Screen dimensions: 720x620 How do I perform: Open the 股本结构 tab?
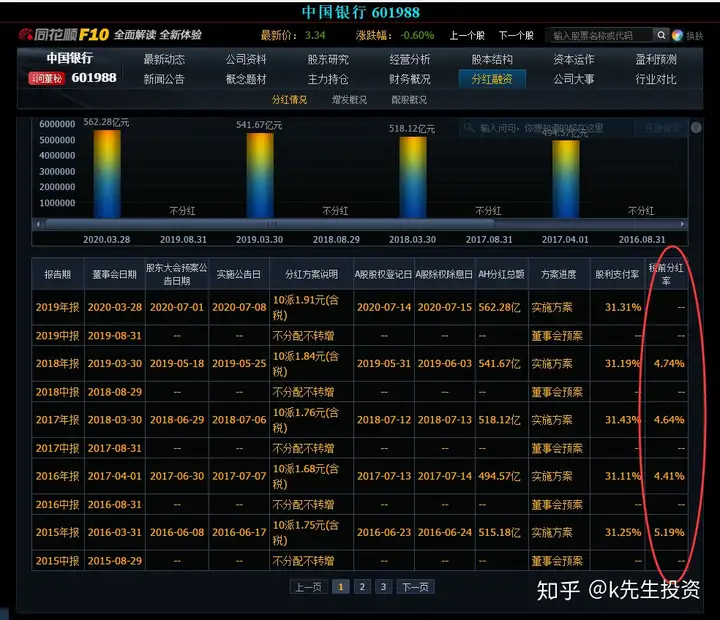[x=492, y=59]
